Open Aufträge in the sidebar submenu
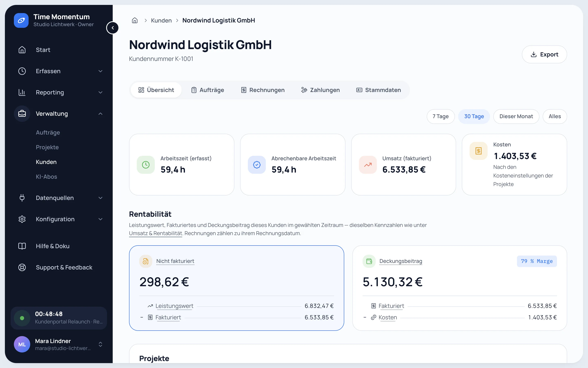 [48, 132]
